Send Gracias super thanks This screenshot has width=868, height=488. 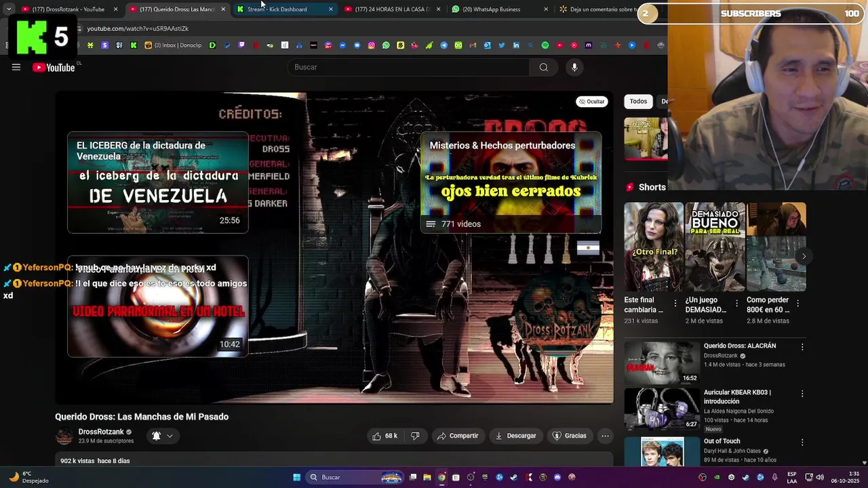click(569, 436)
